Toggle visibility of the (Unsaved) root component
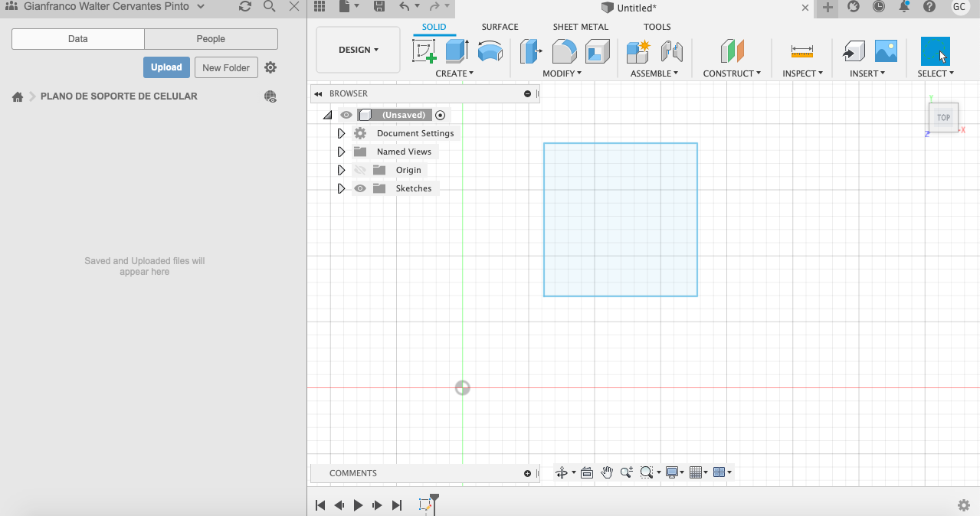 click(x=346, y=115)
